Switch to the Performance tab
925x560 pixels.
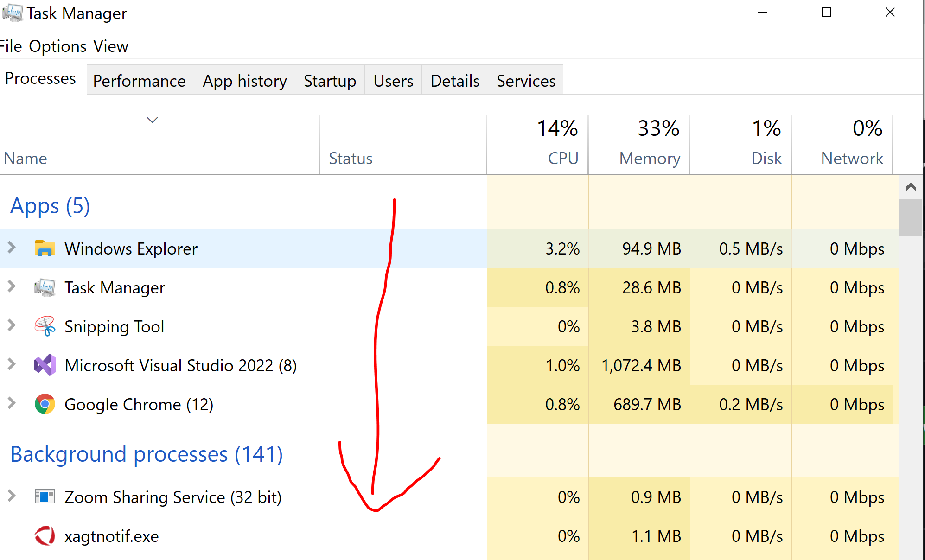click(139, 81)
